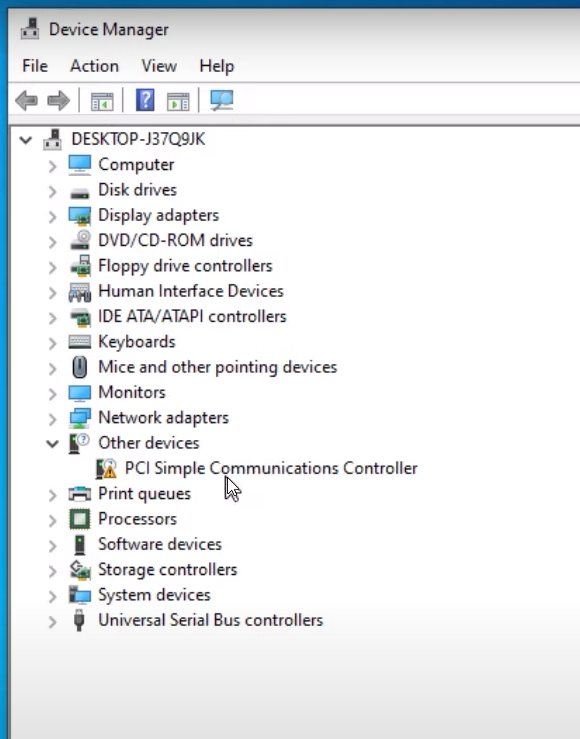
Task: Click the Print queues printer icon
Action: (x=80, y=494)
